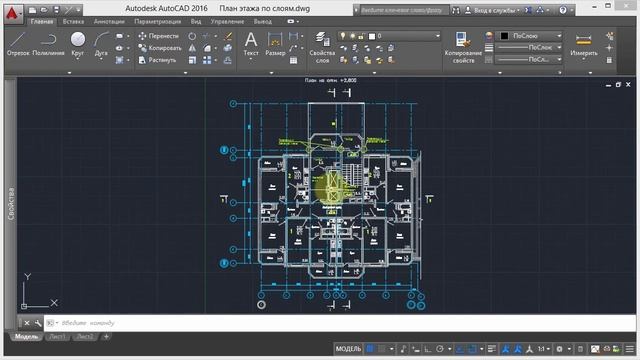Open the Свойства side palette bar
The image size is (640, 360).
coord(11,203)
